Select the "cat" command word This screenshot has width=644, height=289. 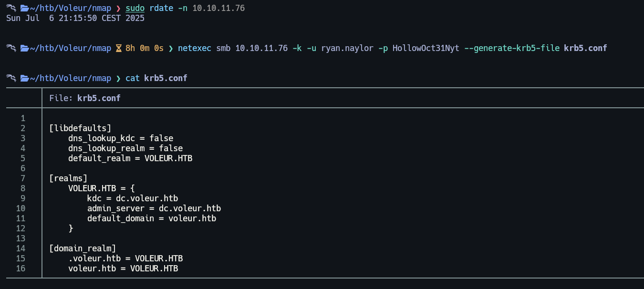pyautogui.click(x=133, y=78)
